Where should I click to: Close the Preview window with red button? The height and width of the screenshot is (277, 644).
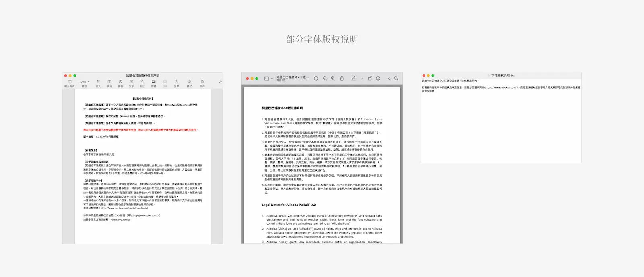click(x=248, y=79)
